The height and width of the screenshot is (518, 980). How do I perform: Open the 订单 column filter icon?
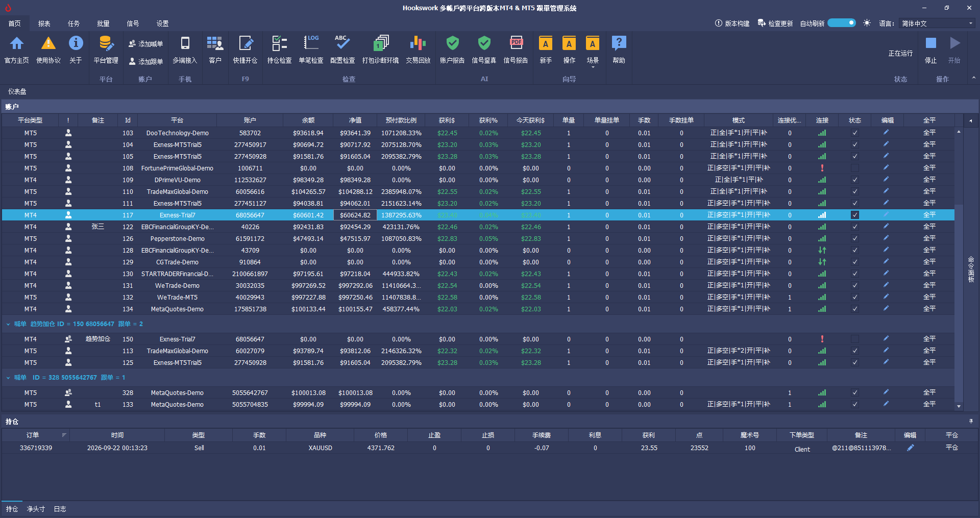(x=64, y=435)
